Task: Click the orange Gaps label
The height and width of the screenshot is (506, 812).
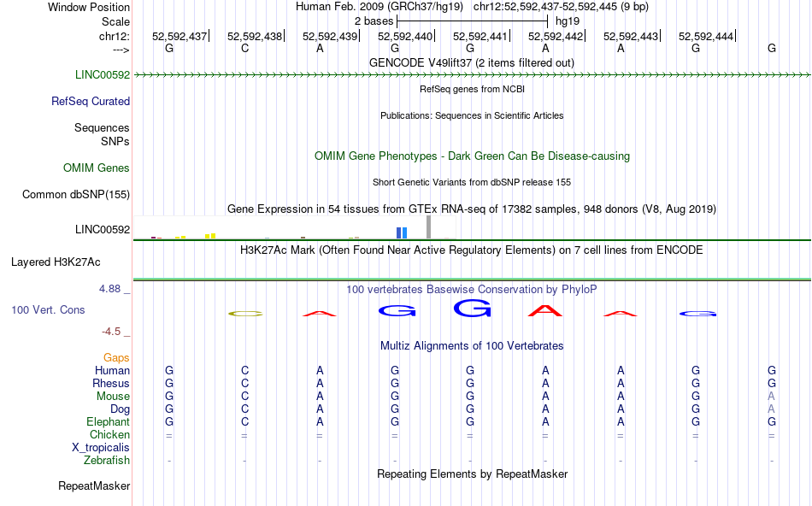Action: click(x=116, y=357)
